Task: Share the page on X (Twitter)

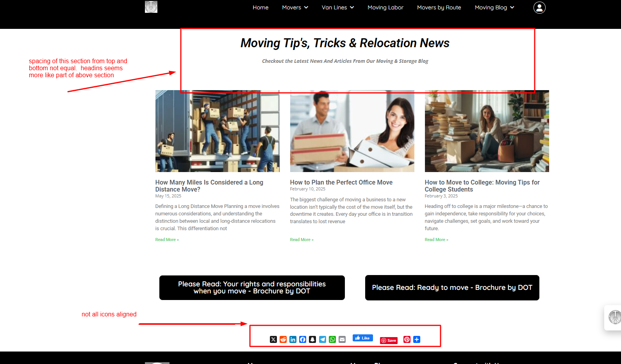Action: coord(273,339)
